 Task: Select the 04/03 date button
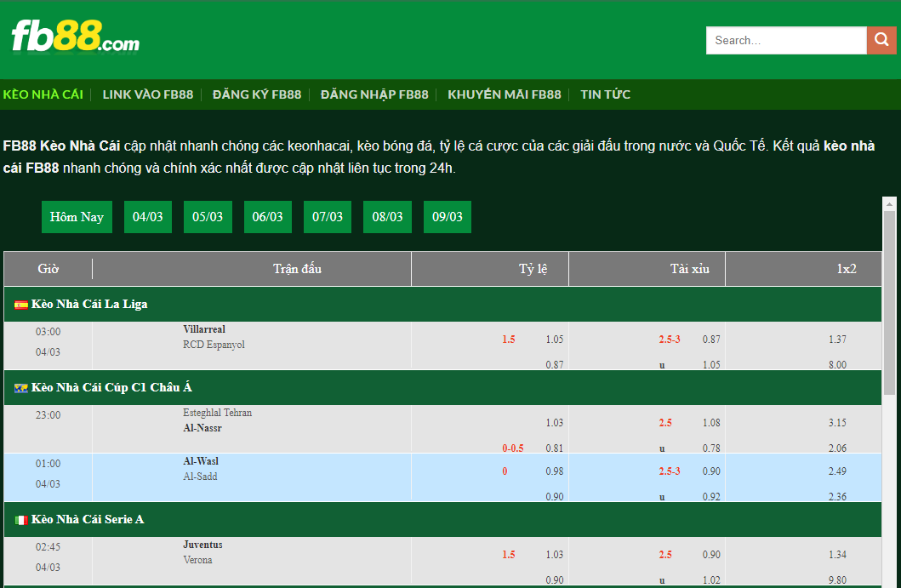click(x=148, y=217)
